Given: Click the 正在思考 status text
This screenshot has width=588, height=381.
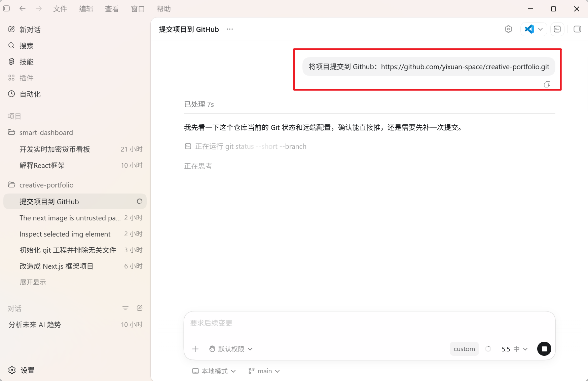Looking at the screenshot, I should click(x=198, y=166).
